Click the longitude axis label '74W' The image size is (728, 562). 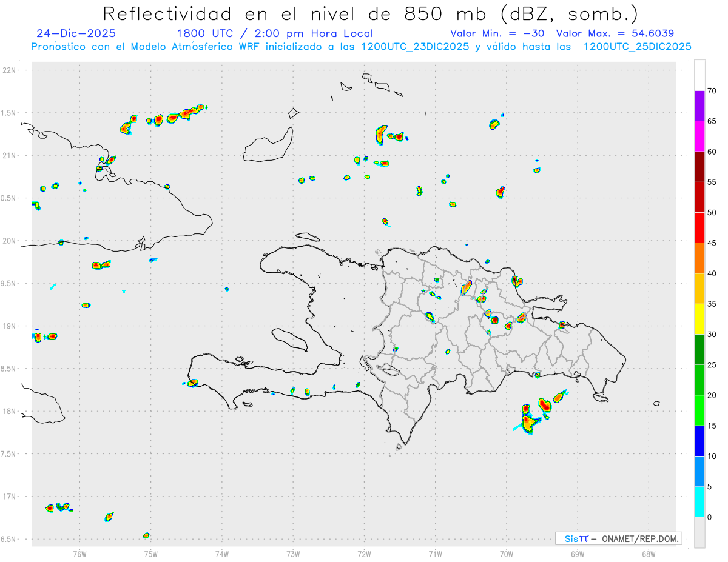222,554
